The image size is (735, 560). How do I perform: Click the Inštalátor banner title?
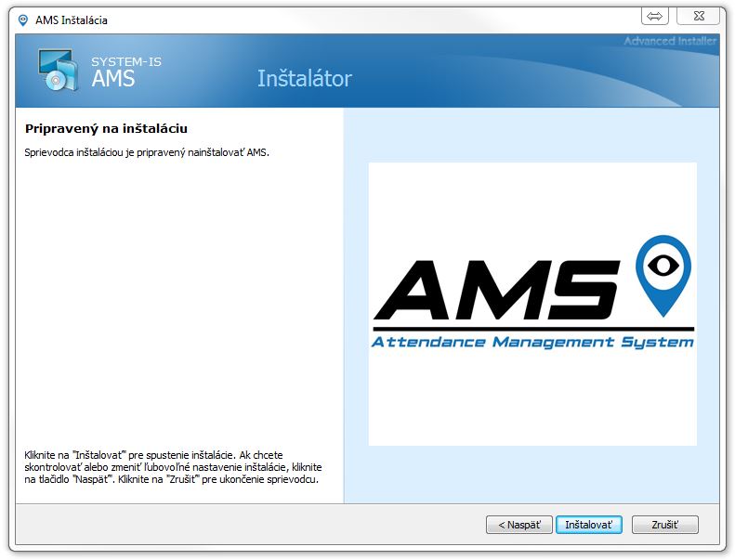[305, 78]
